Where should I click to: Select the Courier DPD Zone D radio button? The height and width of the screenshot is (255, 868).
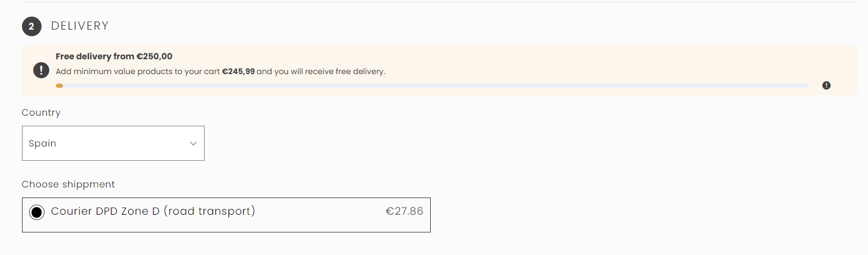(x=37, y=213)
